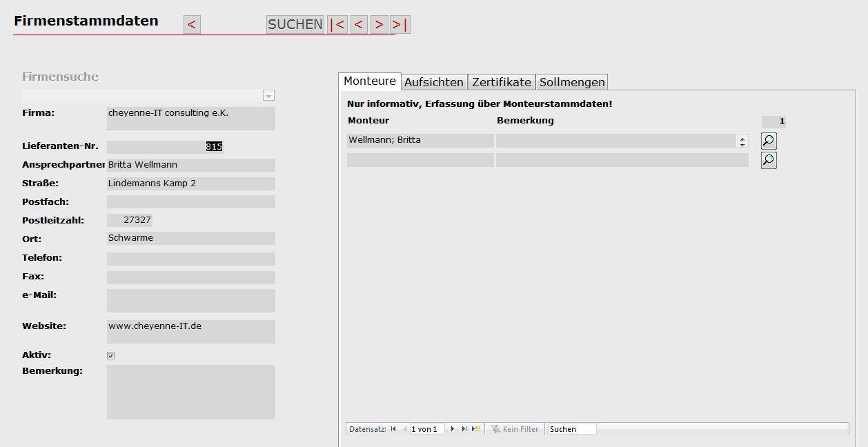868x447 pixels.
Task: Go to previous company using < between |< and >
Action: (x=358, y=25)
